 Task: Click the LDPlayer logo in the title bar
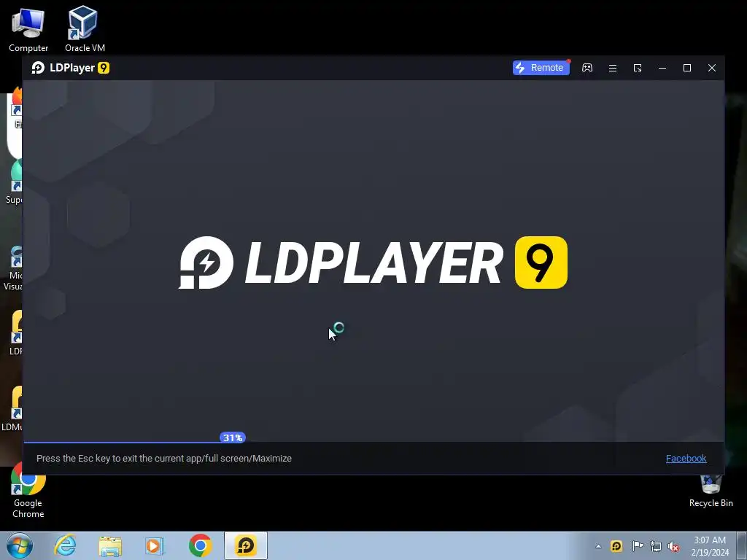(x=71, y=68)
